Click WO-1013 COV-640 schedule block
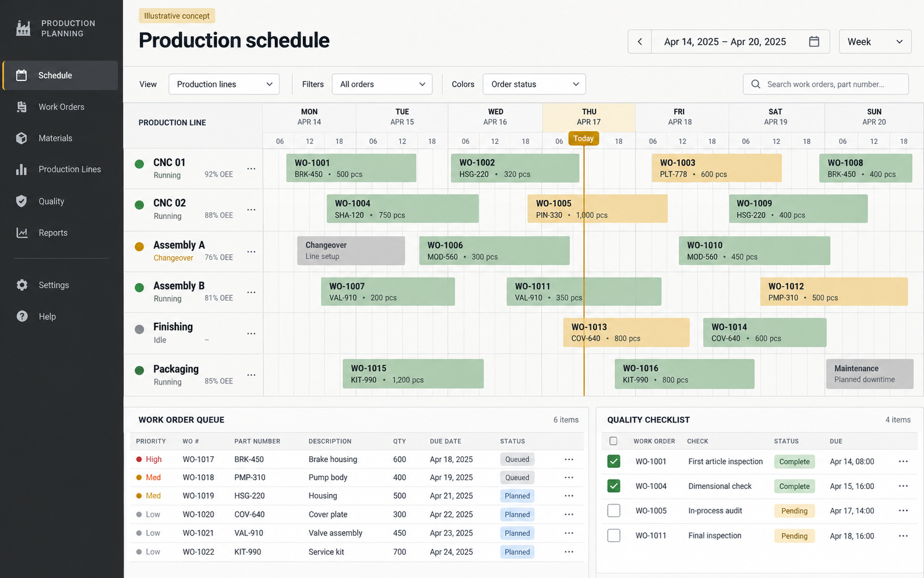The height and width of the screenshot is (578, 924). pos(626,332)
